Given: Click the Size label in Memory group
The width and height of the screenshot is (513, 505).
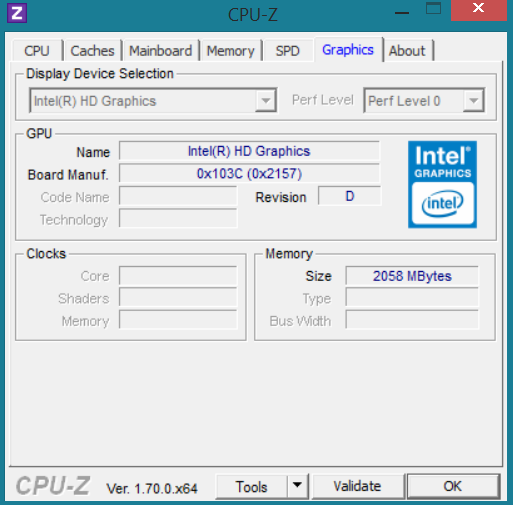Looking at the screenshot, I should [319, 276].
